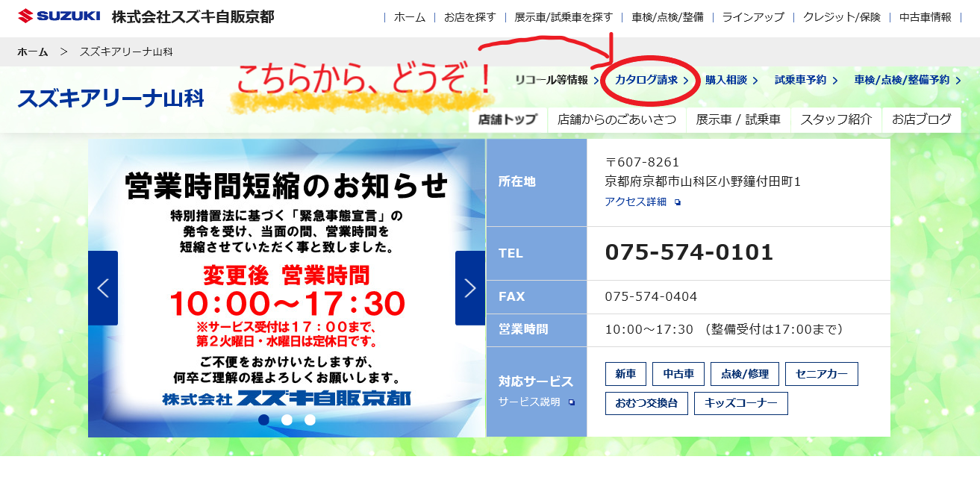Open リコール等情報 link
Viewport: 980px width, 477px height.
tap(556, 80)
